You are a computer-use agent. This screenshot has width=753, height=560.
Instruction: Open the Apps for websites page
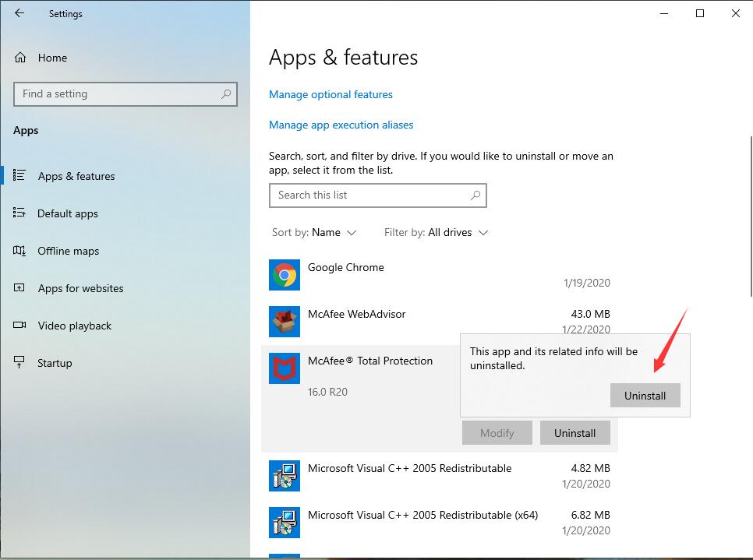[x=81, y=288]
